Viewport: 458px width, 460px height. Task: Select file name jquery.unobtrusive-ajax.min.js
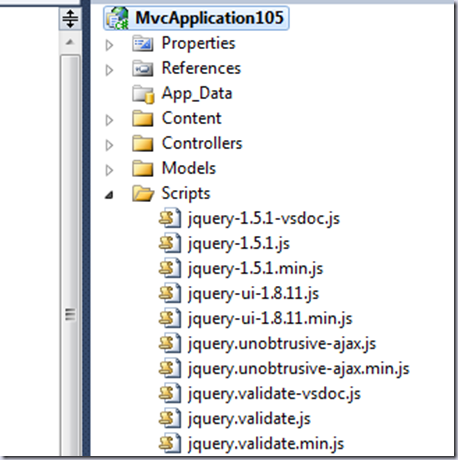point(299,369)
